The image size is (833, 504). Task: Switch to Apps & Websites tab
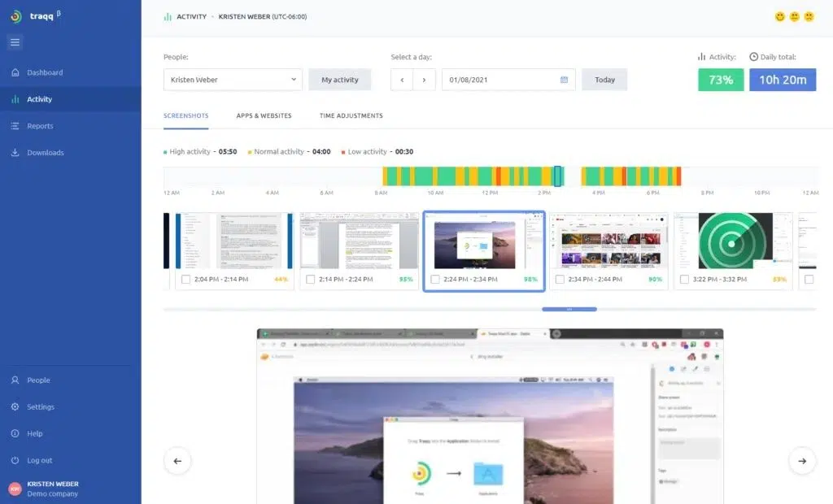(264, 115)
